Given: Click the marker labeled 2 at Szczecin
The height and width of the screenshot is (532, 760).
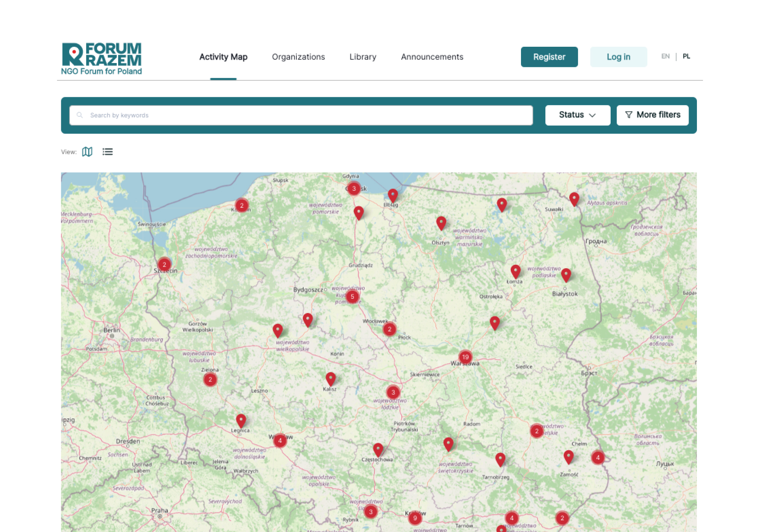Looking at the screenshot, I should tap(164, 263).
